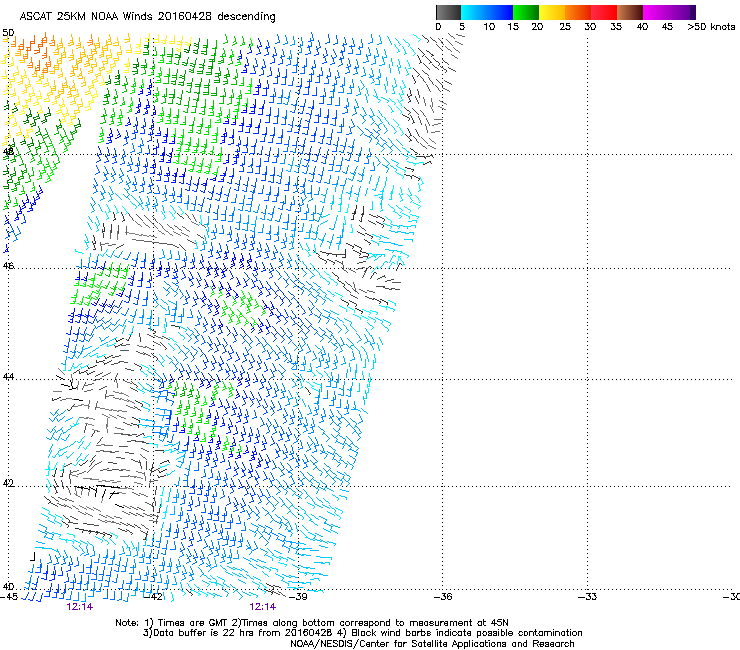This screenshot has height=650, width=740.
Task: Click the legend tick label '40'
Action: [642, 27]
